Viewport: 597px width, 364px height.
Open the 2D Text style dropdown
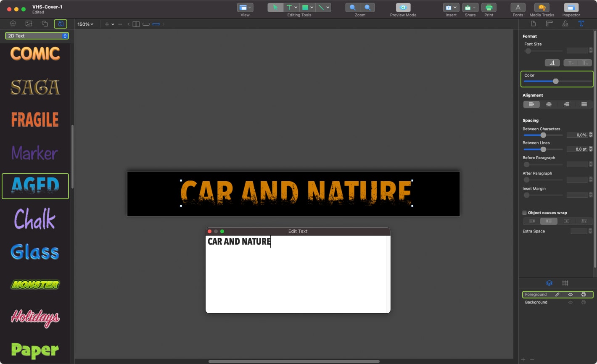(x=37, y=36)
